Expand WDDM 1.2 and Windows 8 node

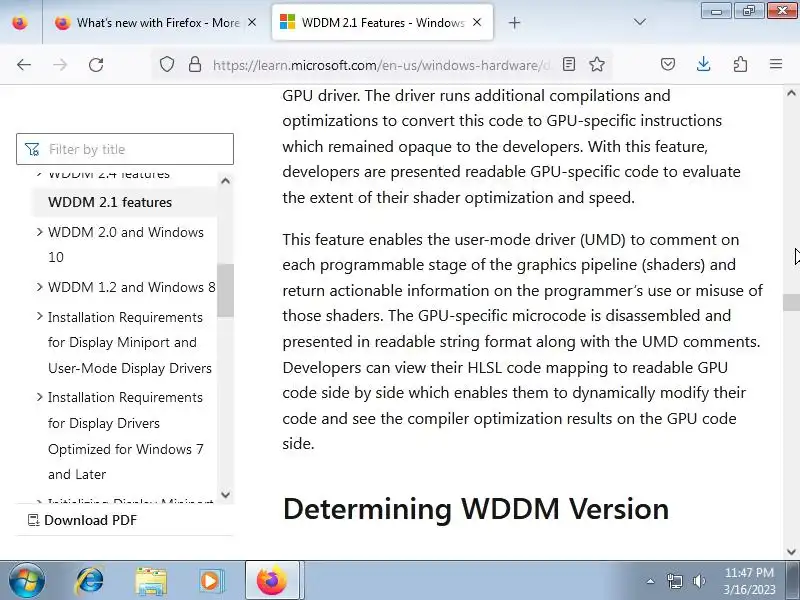[39, 287]
